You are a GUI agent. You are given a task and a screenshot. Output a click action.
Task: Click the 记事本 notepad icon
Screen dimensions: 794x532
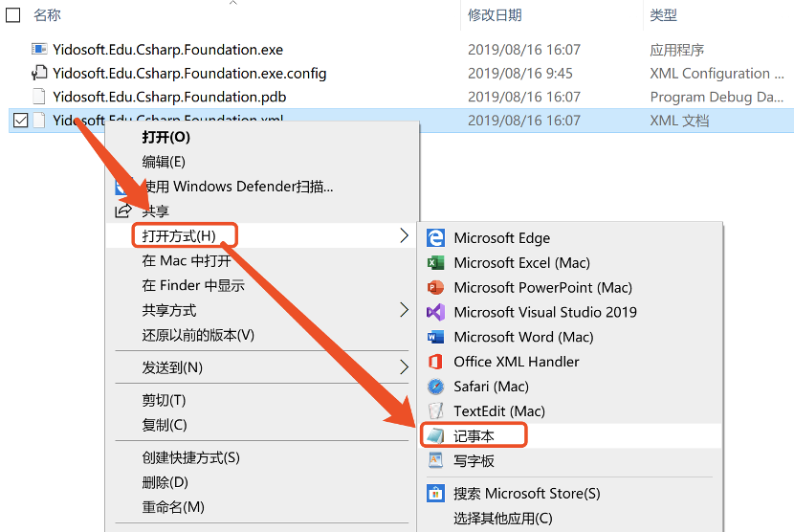(x=435, y=435)
